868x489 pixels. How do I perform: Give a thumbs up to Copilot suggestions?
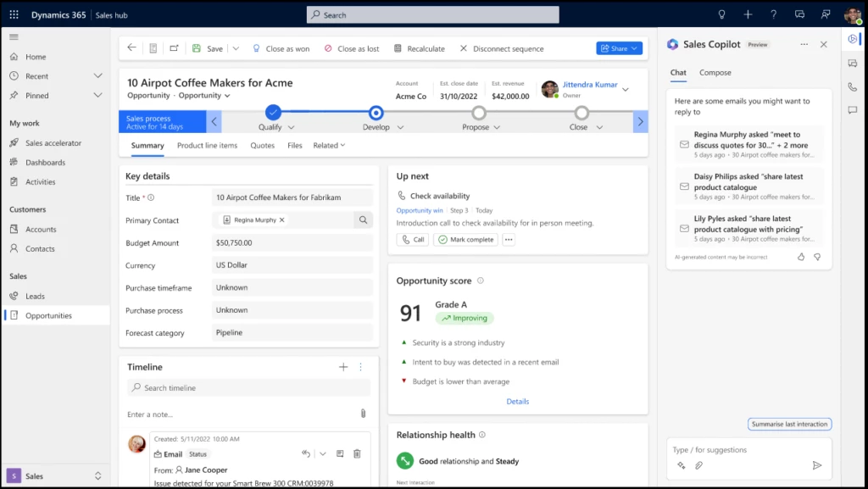point(800,257)
